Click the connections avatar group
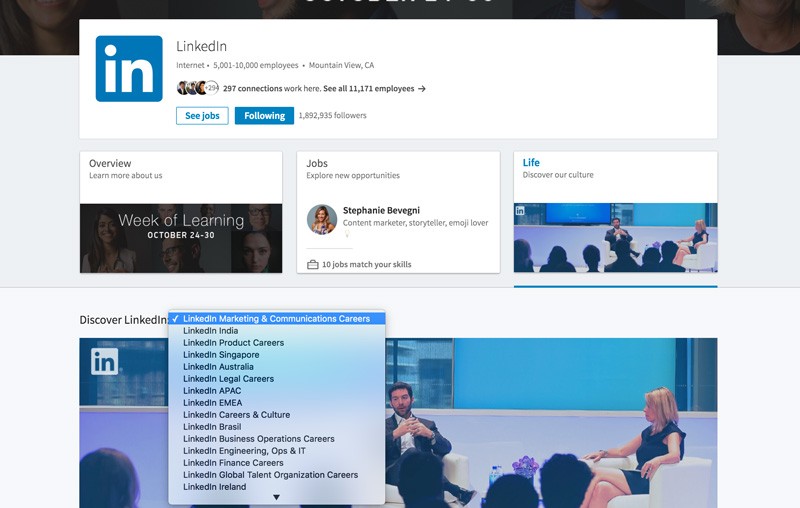This screenshot has width=800, height=508. 197,88
